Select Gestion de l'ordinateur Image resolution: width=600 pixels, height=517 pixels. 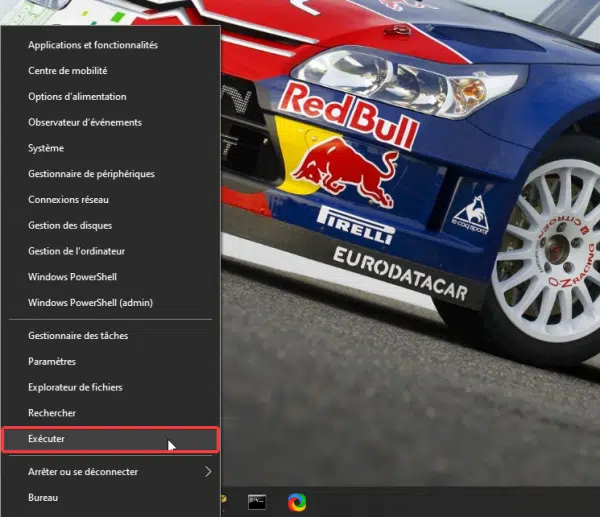pos(111,251)
